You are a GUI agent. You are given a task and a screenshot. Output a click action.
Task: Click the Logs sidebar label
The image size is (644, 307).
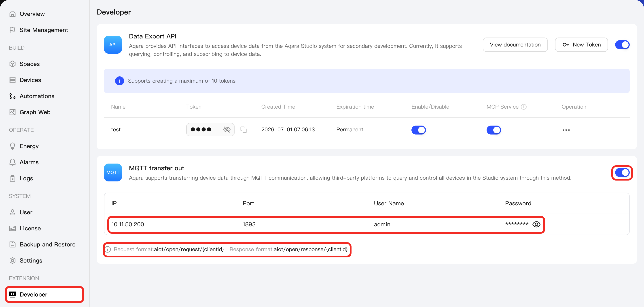pyautogui.click(x=26, y=178)
